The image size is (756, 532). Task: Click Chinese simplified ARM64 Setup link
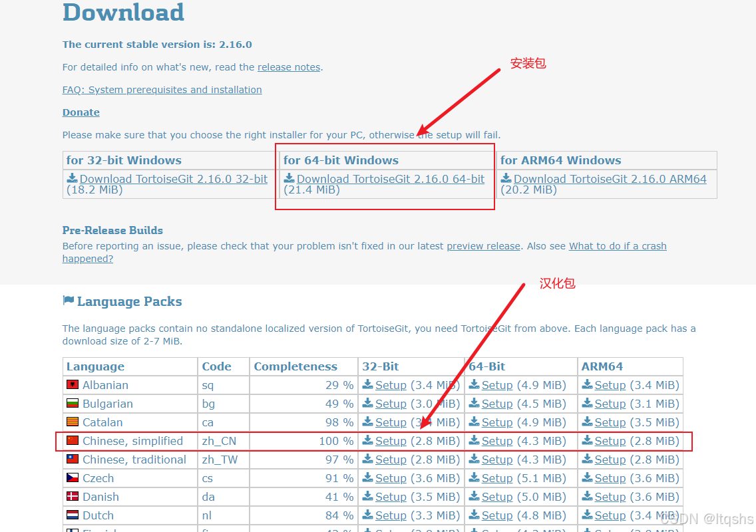(610, 441)
